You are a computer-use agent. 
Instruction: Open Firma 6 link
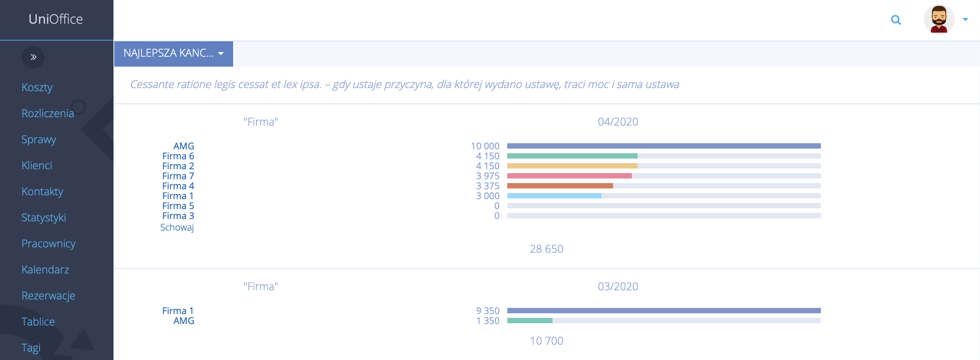pyautogui.click(x=178, y=156)
